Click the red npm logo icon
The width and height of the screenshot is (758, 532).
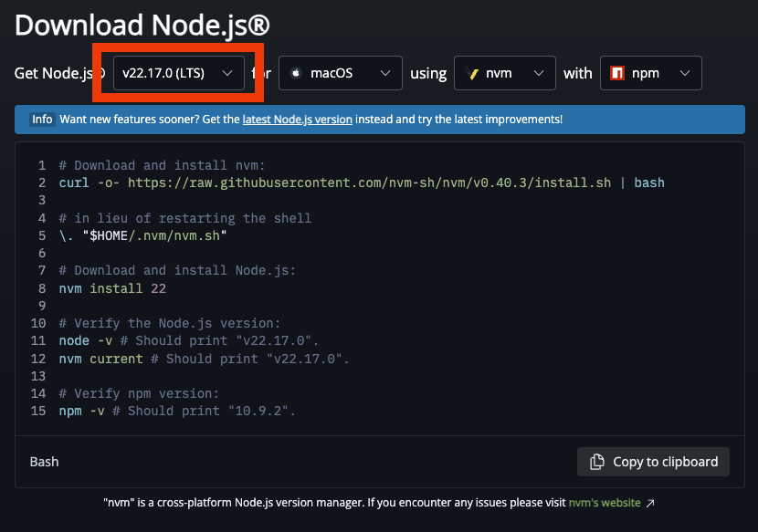click(x=617, y=73)
